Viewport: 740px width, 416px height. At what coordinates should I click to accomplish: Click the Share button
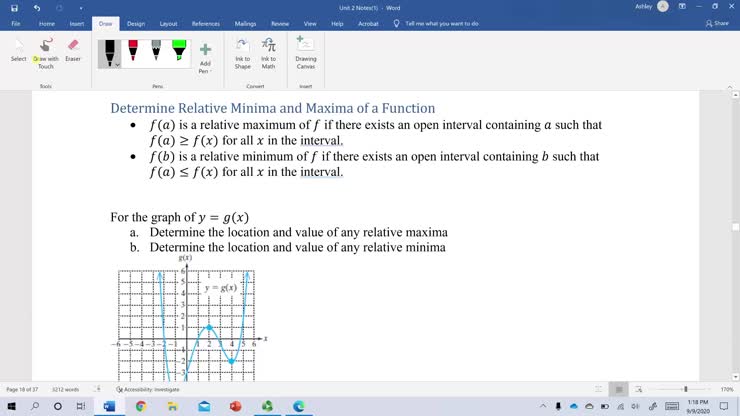717,23
